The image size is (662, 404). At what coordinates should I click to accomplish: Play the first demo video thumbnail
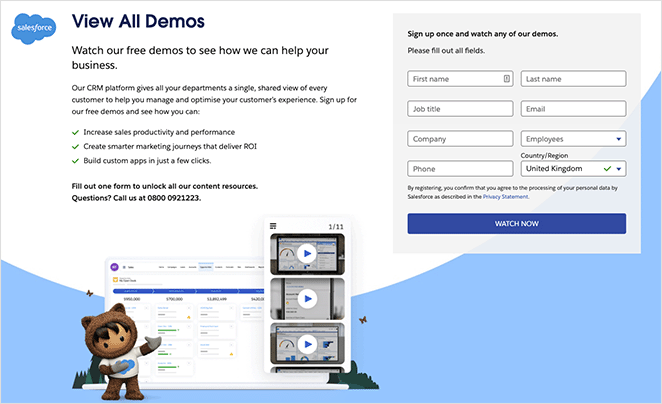click(307, 254)
